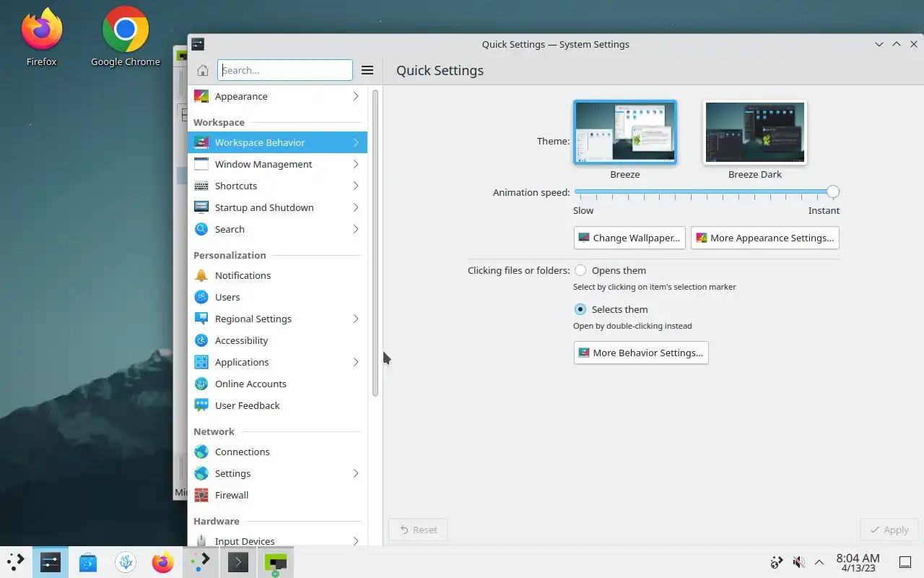This screenshot has height=578, width=924.
Task: Open Konsole terminal from the taskbar
Action: pos(238,562)
